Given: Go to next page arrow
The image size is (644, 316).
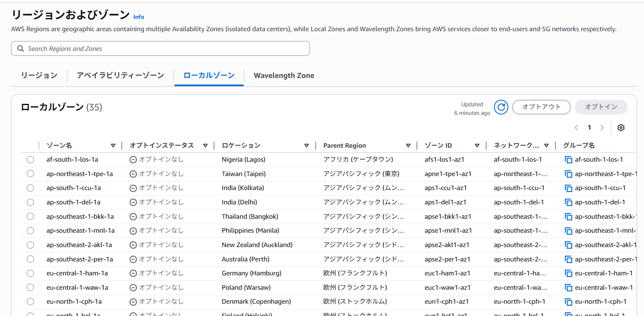Looking at the screenshot, I should [602, 128].
